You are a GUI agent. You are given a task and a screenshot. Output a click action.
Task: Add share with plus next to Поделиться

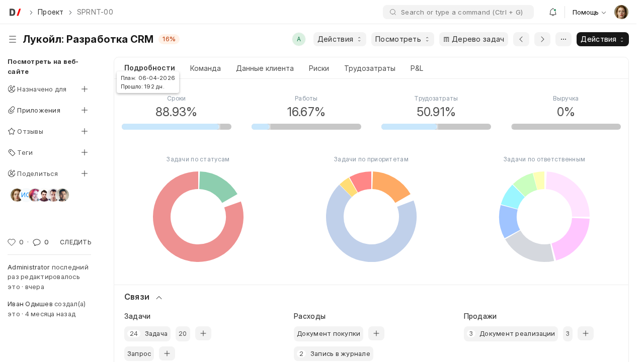tap(85, 173)
